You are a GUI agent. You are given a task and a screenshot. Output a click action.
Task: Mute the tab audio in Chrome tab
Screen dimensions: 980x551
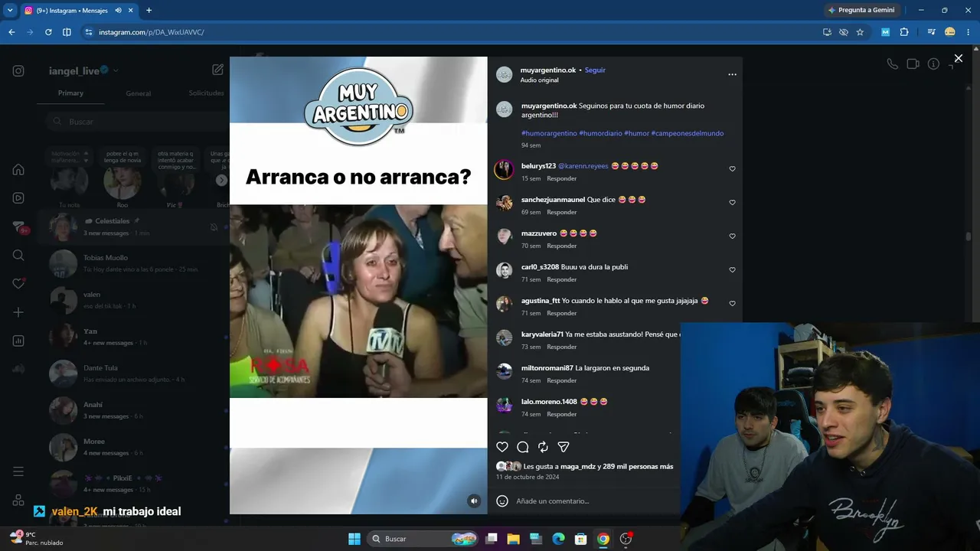(119, 11)
